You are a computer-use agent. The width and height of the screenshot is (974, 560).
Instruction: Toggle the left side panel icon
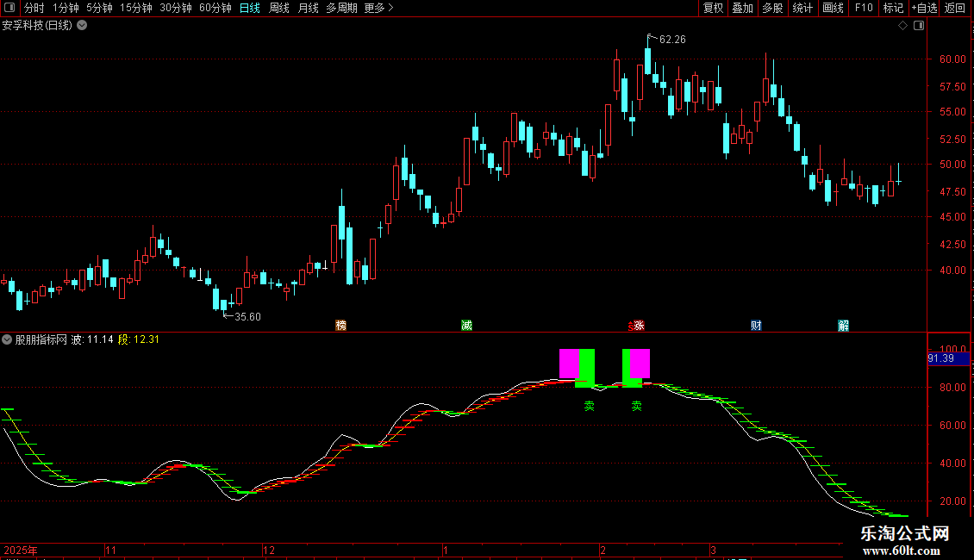coord(9,8)
